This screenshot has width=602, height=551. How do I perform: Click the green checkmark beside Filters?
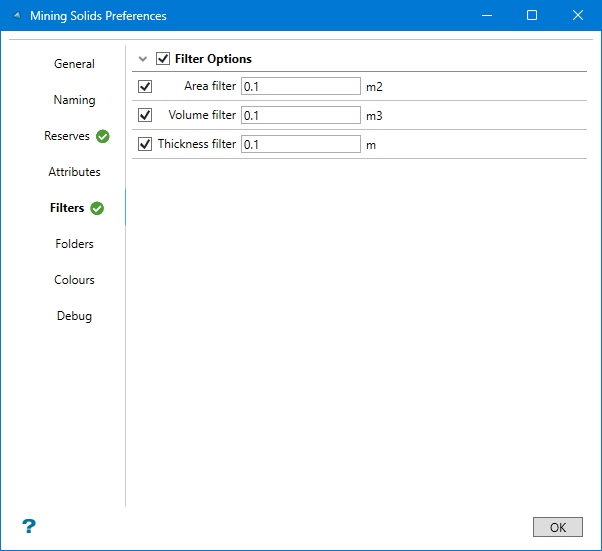(x=97, y=208)
